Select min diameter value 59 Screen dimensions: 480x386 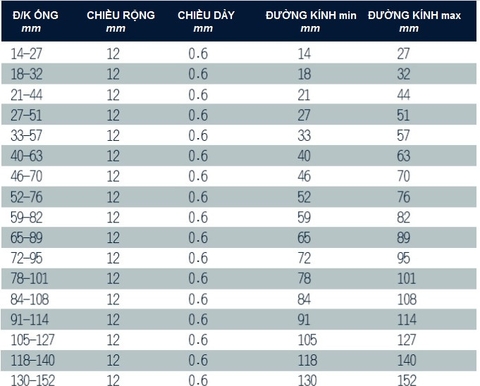304,218
